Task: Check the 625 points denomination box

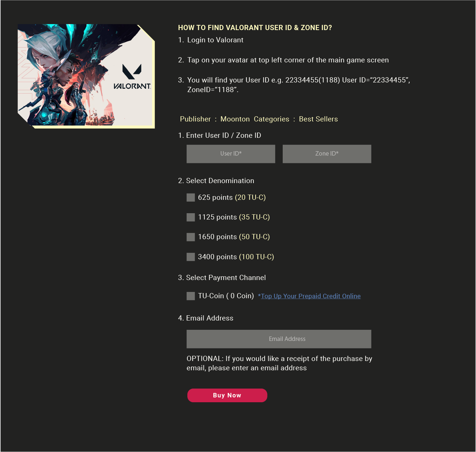Action: pyautogui.click(x=191, y=198)
